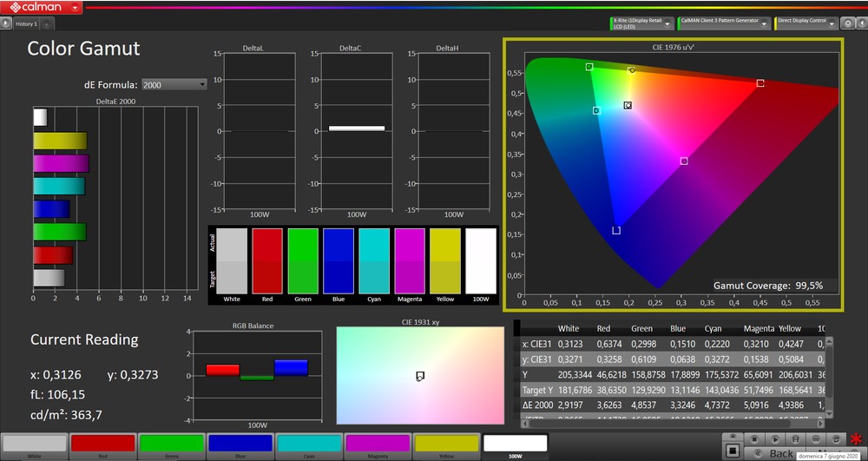Viewport: 868px width, 461px height.
Task: Click the add history tab plus icon
Action: point(46,24)
